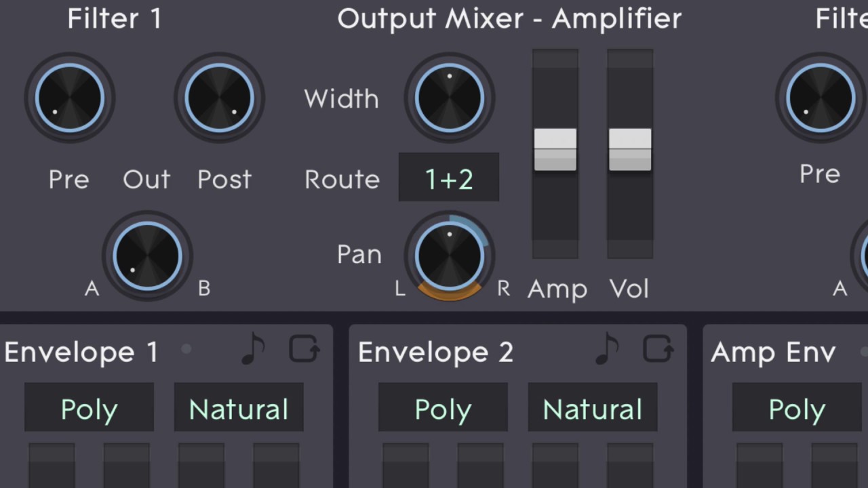Screen dimensions: 868x488
Task: Click the Width knob
Action: [450, 98]
